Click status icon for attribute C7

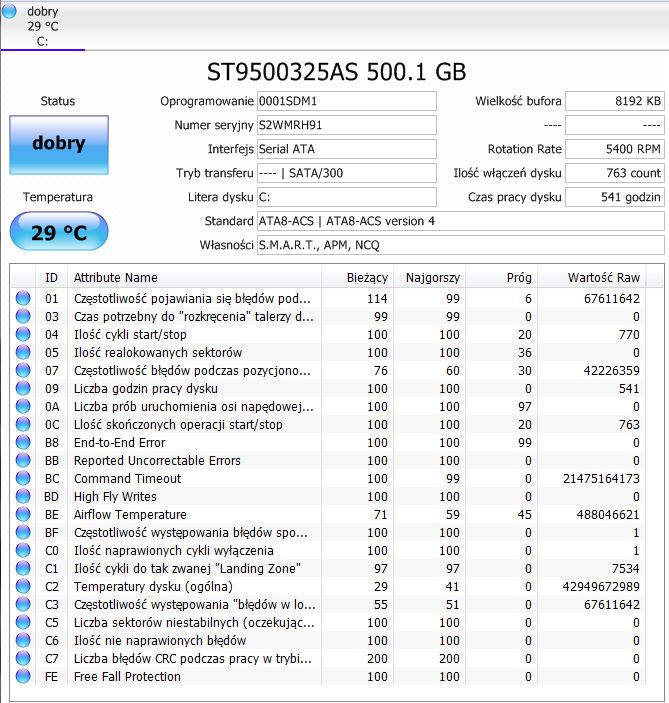click(x=23, y=658)
